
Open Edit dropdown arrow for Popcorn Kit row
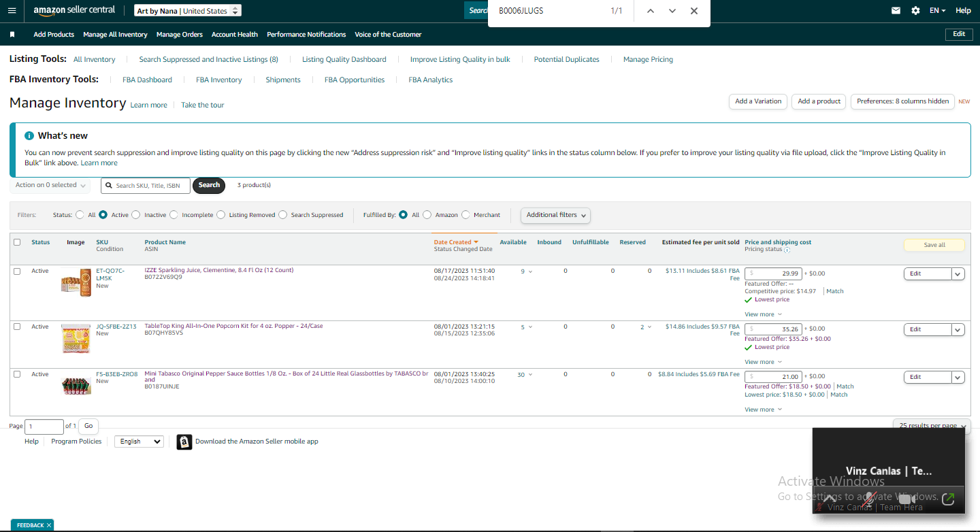(958, 329)
